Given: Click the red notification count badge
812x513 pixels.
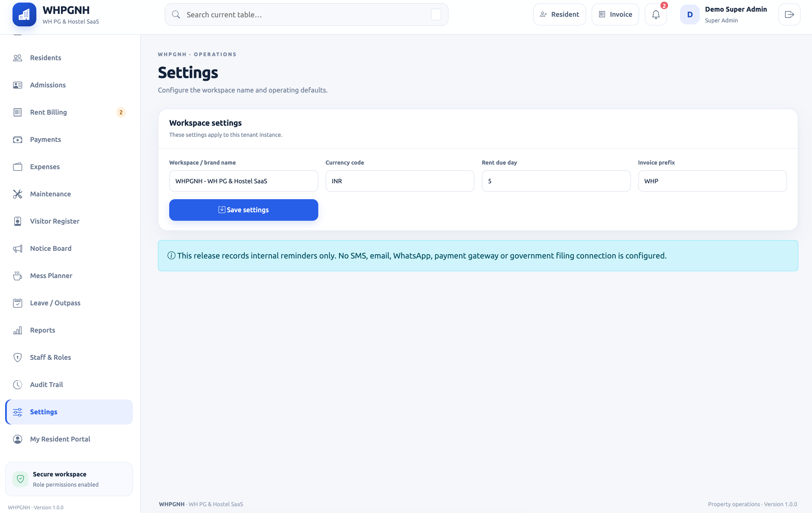Looking at the screenshot, I should (664, 5).
